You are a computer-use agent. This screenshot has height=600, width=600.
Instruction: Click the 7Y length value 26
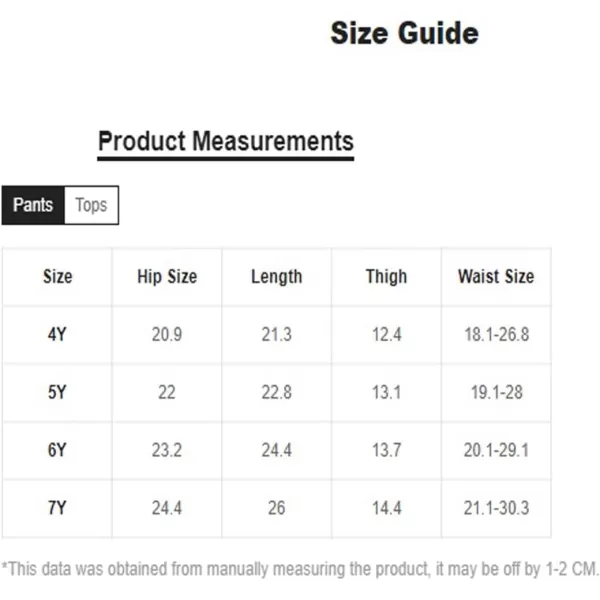click(x=277, y=508)
